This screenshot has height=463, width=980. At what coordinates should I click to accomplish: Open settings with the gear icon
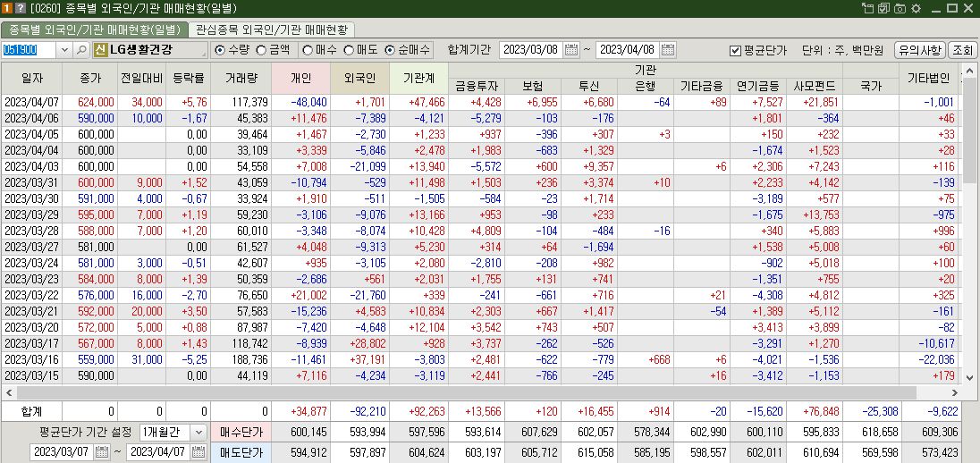917,8
